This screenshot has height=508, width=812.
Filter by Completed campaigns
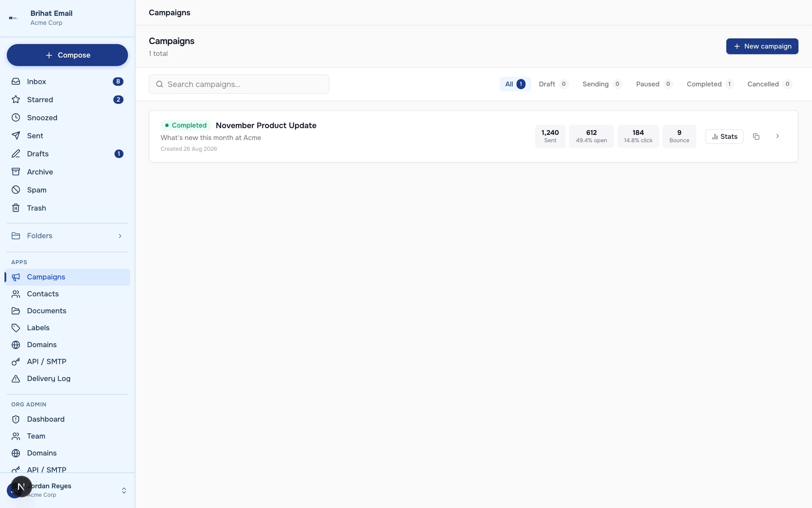[x=710, y=84]
